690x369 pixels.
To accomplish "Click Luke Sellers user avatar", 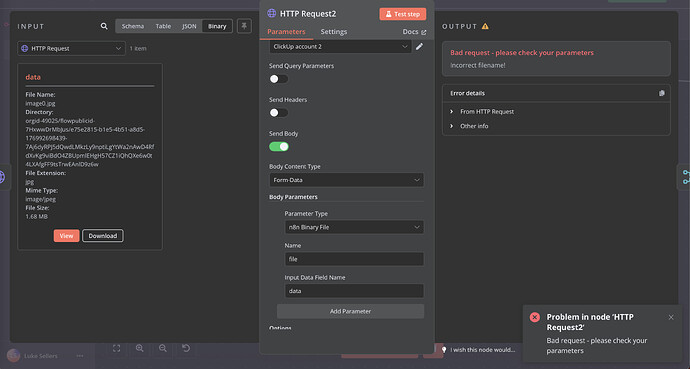I will click(13, 355).
